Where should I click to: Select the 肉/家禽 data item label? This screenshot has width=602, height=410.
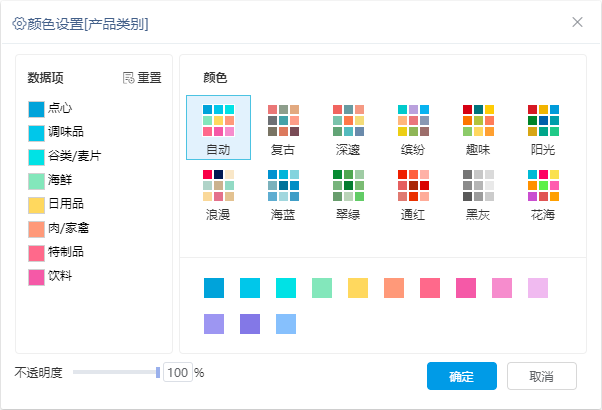coord(68,228)
